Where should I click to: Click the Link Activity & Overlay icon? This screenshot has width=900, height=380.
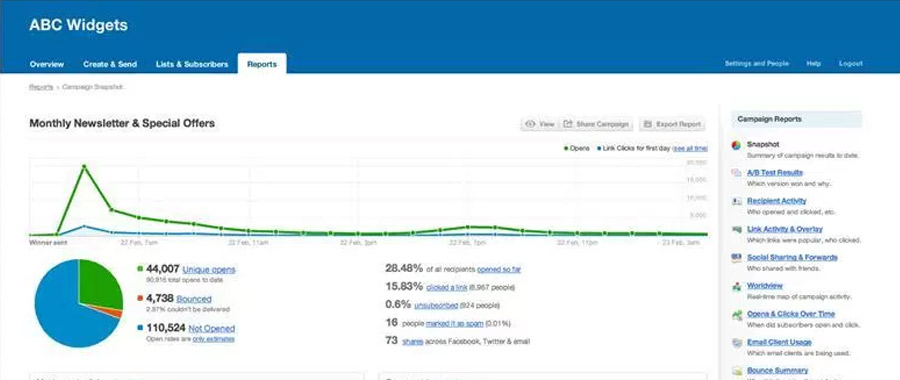tap(736, 230)
